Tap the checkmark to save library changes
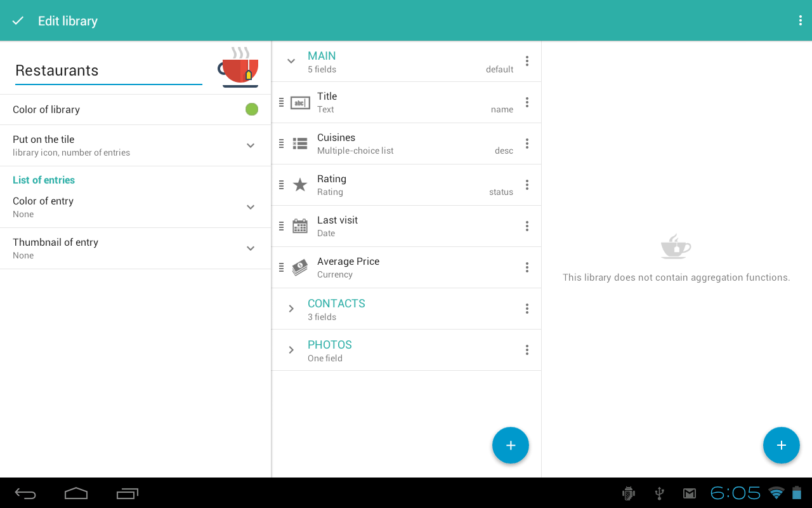The width and height of the screenshot is (812, 508). [17, 20]
